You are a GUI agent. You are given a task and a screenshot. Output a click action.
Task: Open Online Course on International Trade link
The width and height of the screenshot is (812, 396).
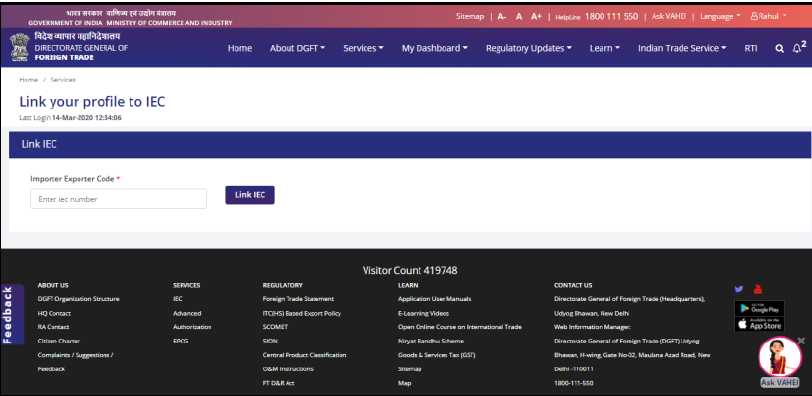[460, 327]
